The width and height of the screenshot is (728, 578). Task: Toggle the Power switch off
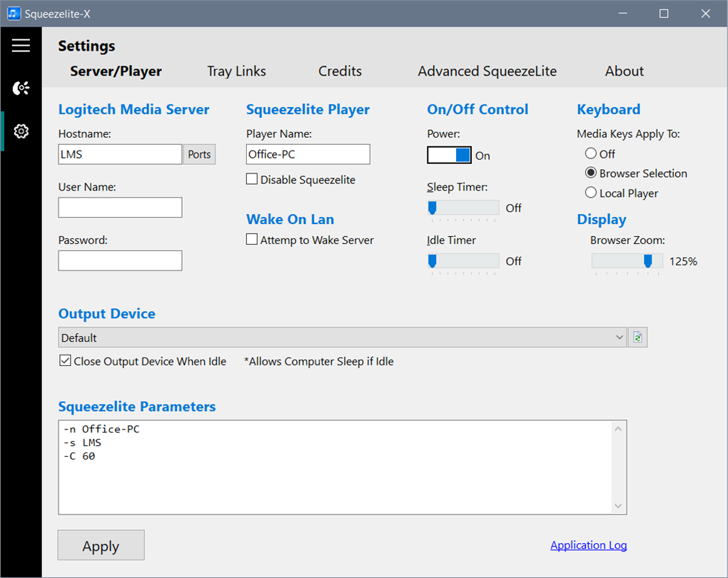(x=450, y=155)
